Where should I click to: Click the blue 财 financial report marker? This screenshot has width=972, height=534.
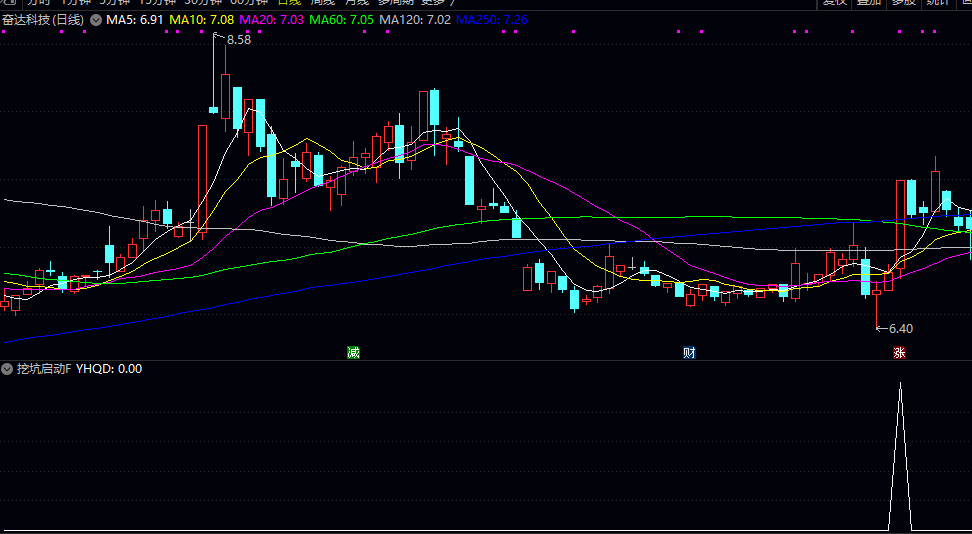click(689, 352)
